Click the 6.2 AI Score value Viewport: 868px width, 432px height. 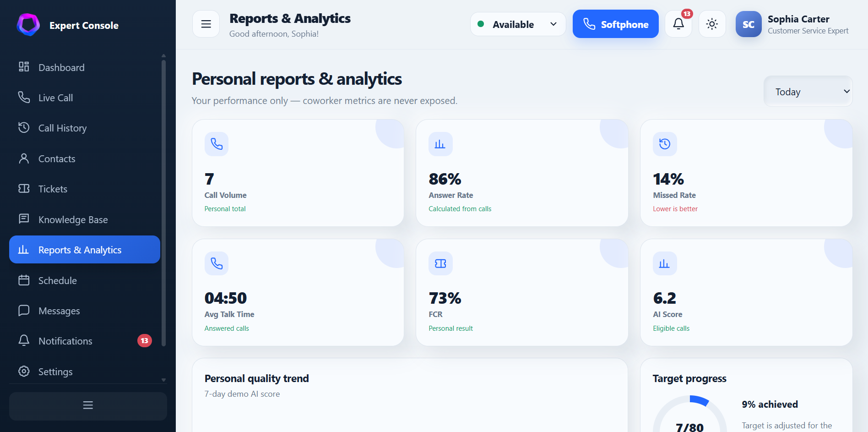pos(664,298)
